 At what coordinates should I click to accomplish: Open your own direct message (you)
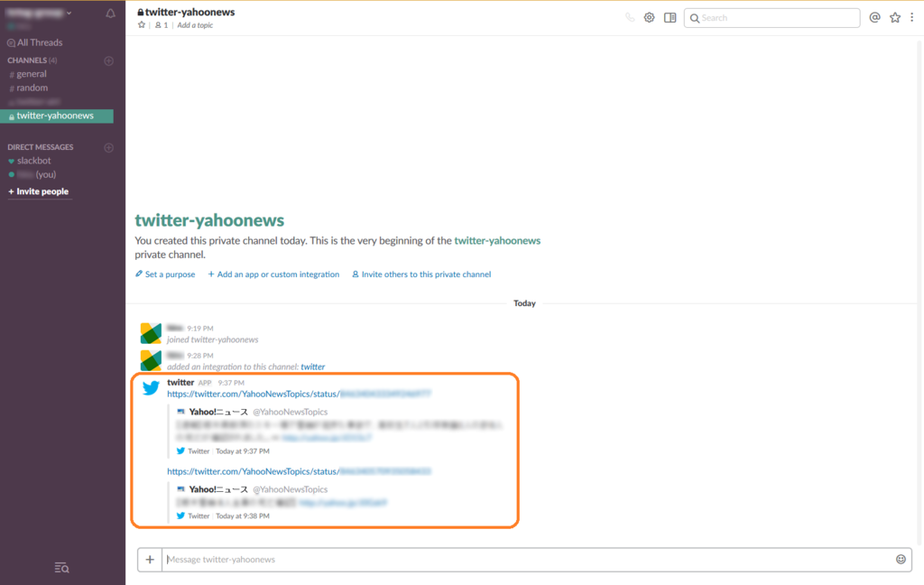point(33,174)
